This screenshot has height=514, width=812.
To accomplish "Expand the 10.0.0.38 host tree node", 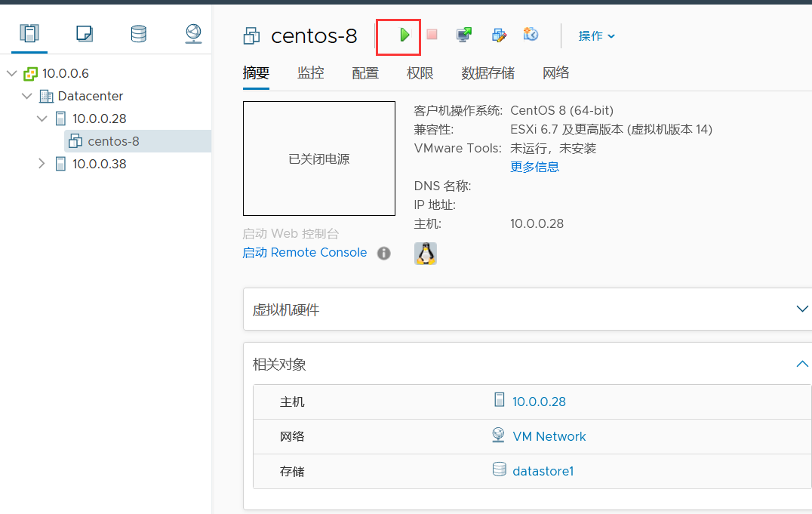I will (x=42, y=164).
